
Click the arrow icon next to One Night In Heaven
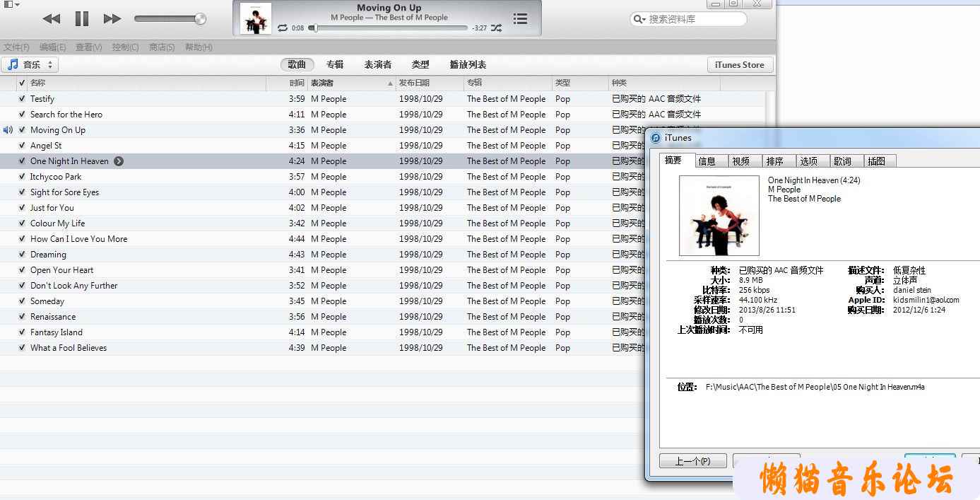[x=119, y=161]
